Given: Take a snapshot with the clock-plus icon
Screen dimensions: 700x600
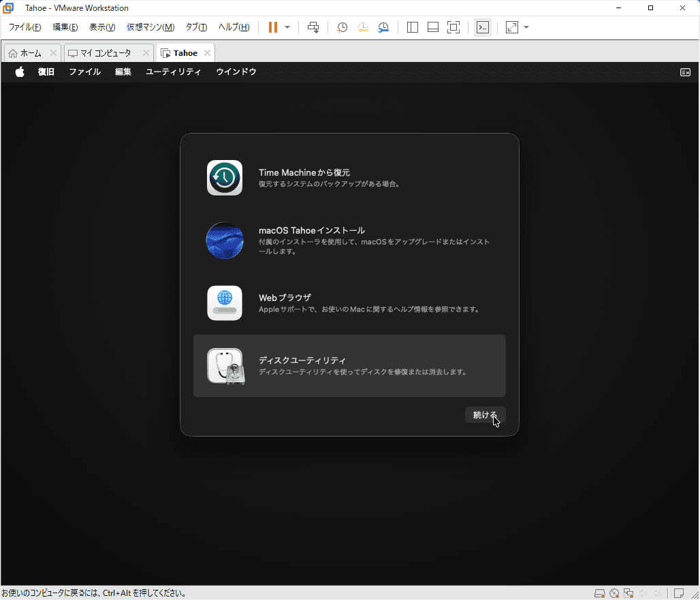Looking at the screenshot, I should [x=342, y=27].
